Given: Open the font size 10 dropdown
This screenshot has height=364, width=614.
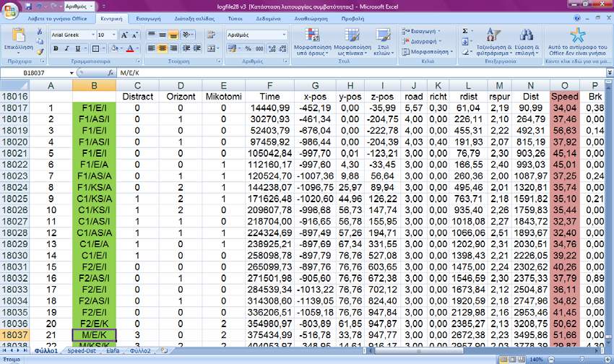Looking at the screenshot, I should point(114,35).
